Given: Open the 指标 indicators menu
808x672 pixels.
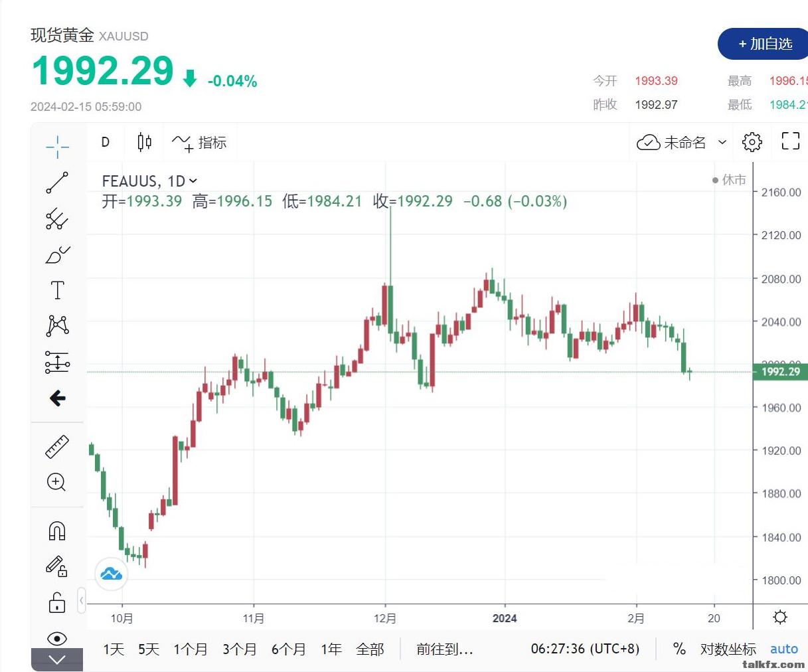Looking at the screenshot, I should [199, 142].
